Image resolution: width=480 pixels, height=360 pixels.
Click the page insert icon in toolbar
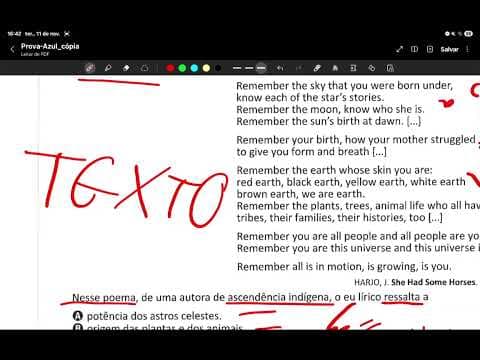pos(353,68)
